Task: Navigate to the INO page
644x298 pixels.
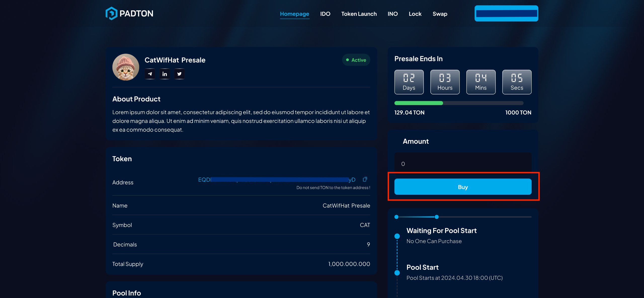Action: 392,14
